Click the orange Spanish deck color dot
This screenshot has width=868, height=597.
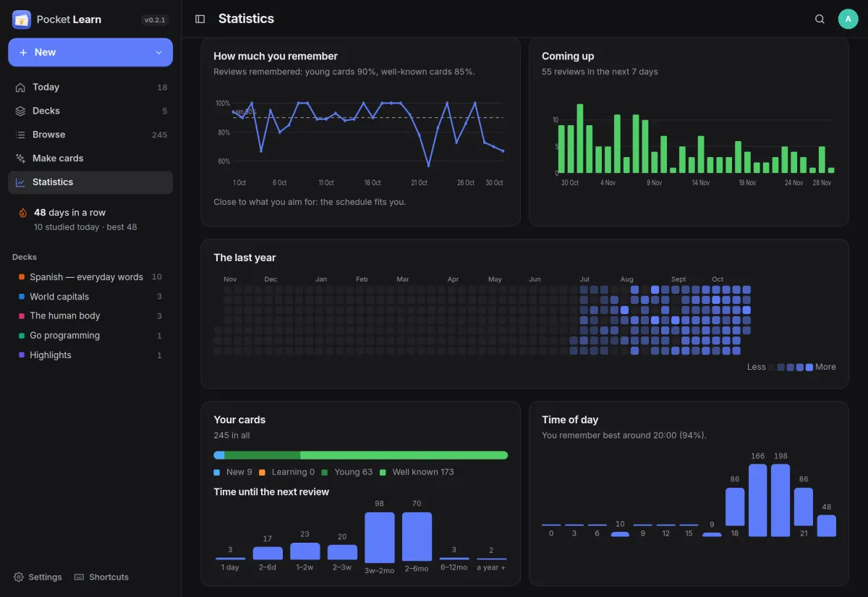point(22,277)
